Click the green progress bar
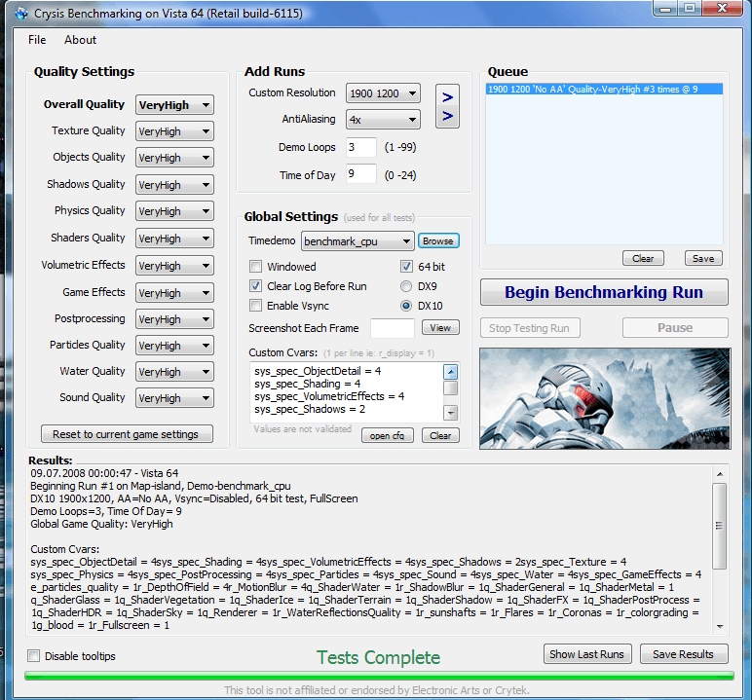Screen dimensions: 752x700 pos(379,676)
